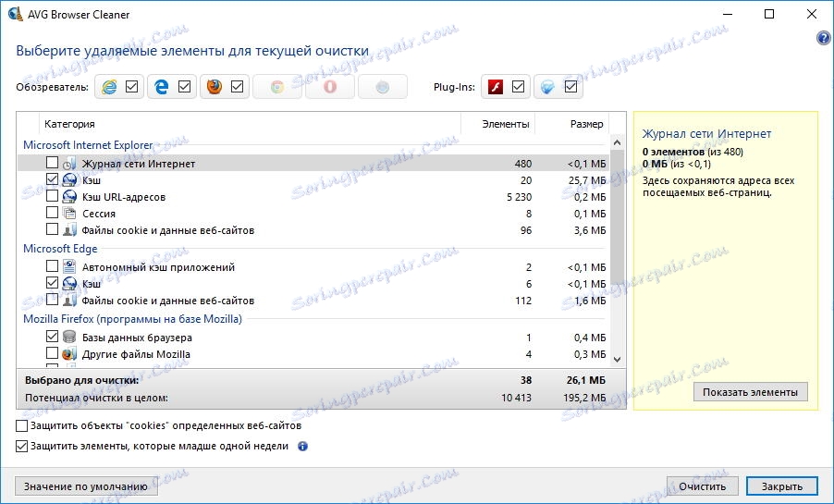Viewport: 834px width, 504px height.
Task: Click the list scroll up arrow
Action: [x=617, y=142]
